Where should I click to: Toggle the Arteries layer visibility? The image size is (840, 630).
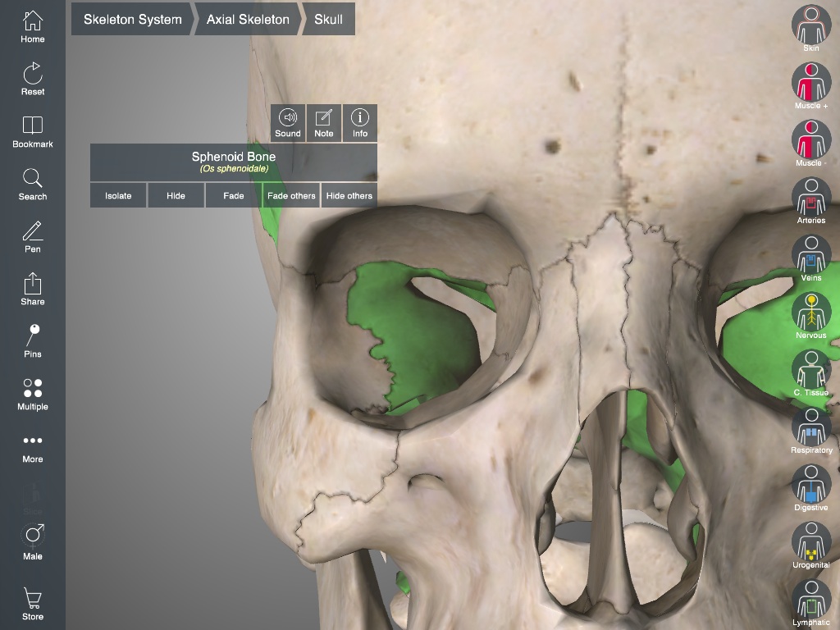pyautogui.click(x=810, y=200)
